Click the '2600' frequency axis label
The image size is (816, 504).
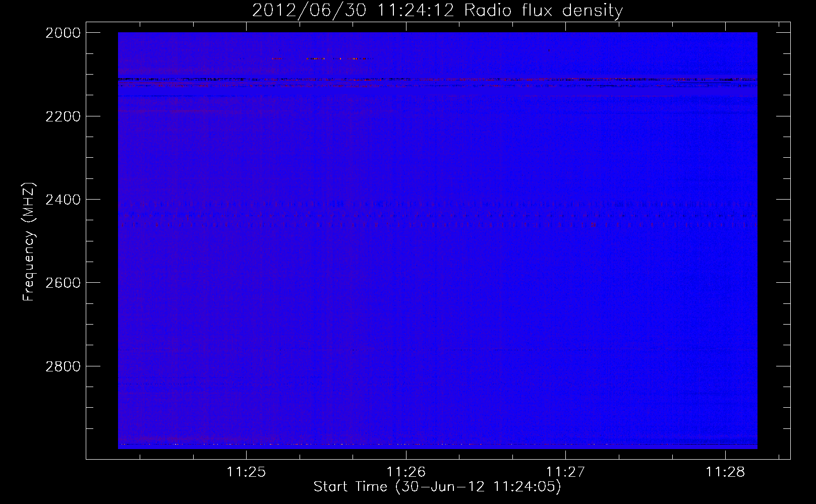pos(63,283)
